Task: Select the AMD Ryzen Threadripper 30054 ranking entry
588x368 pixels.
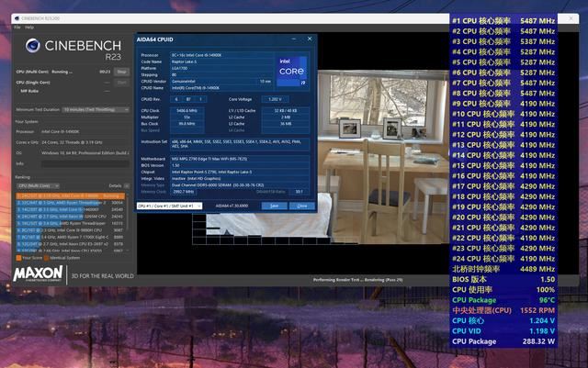Action: (x=70, y=203)
